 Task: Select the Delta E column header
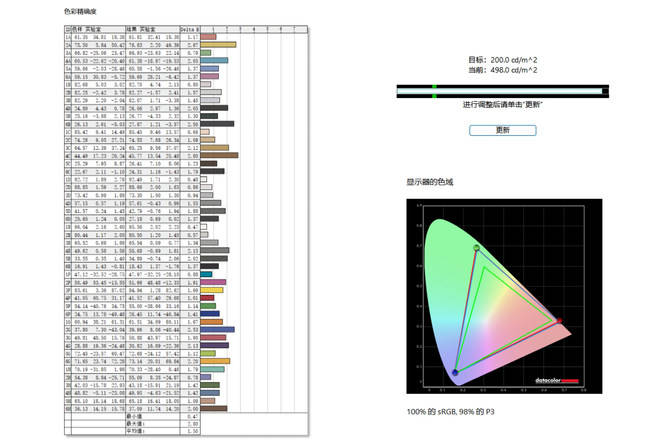(190, 30)
